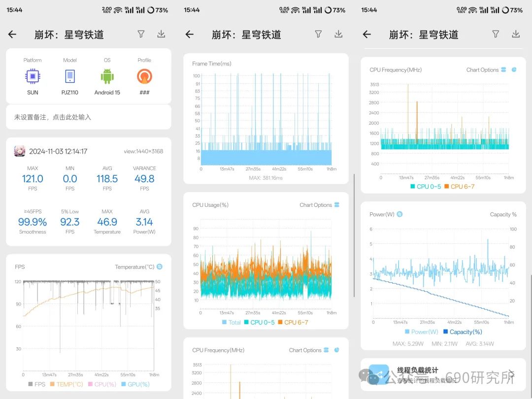Open stacked Chart Options icon, right screen CPU Frequency
Image resolution: width=532 pixels, height=399 pixels.
tap(503, 69)
